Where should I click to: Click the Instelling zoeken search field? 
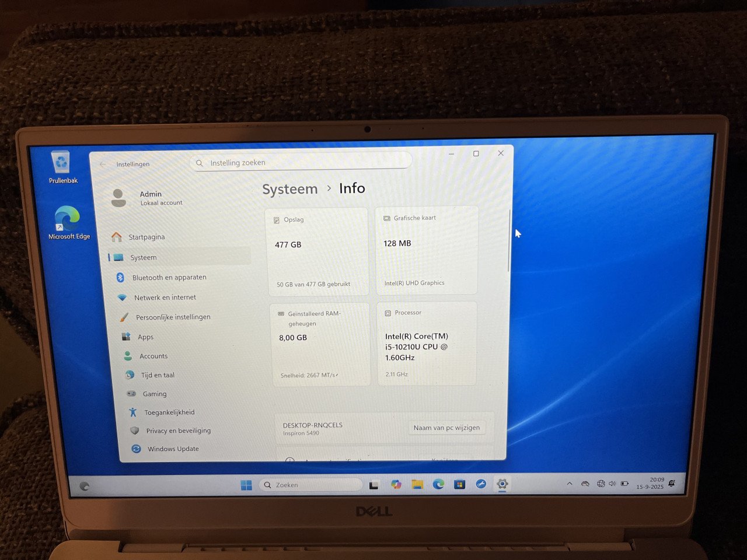pos(301,163)
